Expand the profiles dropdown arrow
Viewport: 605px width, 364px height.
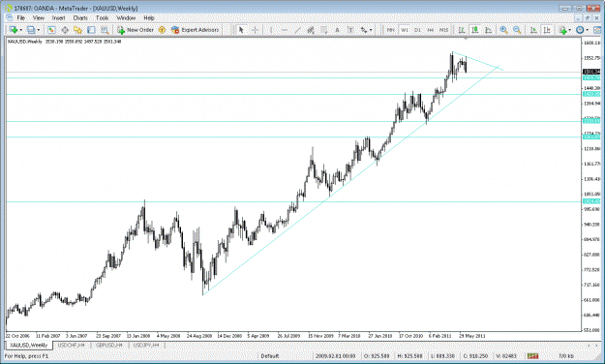pos(38,30)
